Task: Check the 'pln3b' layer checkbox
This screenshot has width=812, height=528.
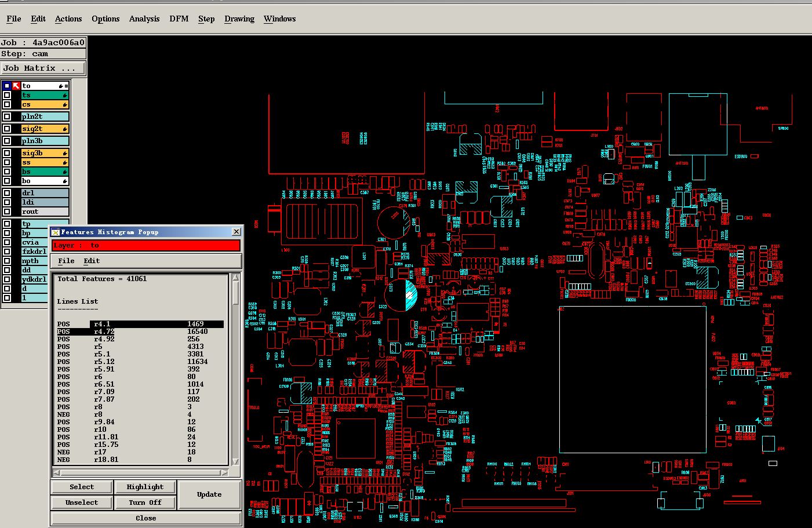Action: (x=7, y=141)
